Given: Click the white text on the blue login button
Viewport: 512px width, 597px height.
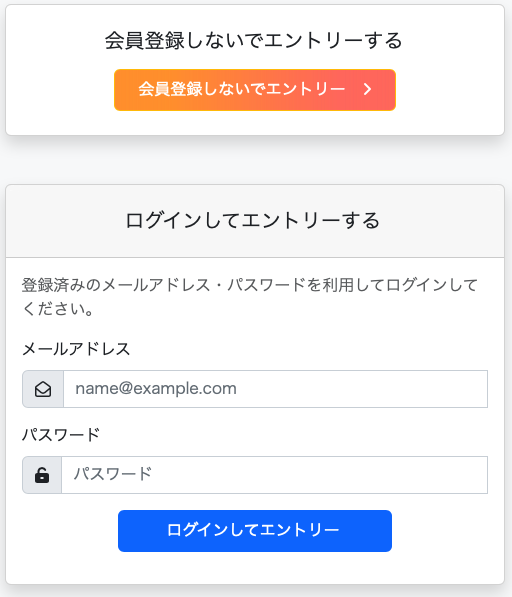Looking at the screenshot, I should click(253, 530).
